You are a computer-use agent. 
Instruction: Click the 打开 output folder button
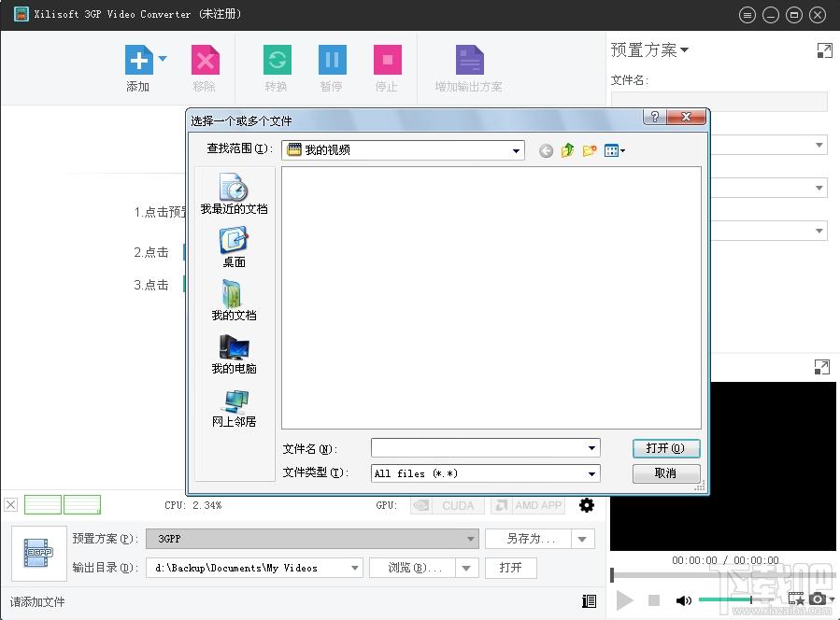[x=510, y=568]
